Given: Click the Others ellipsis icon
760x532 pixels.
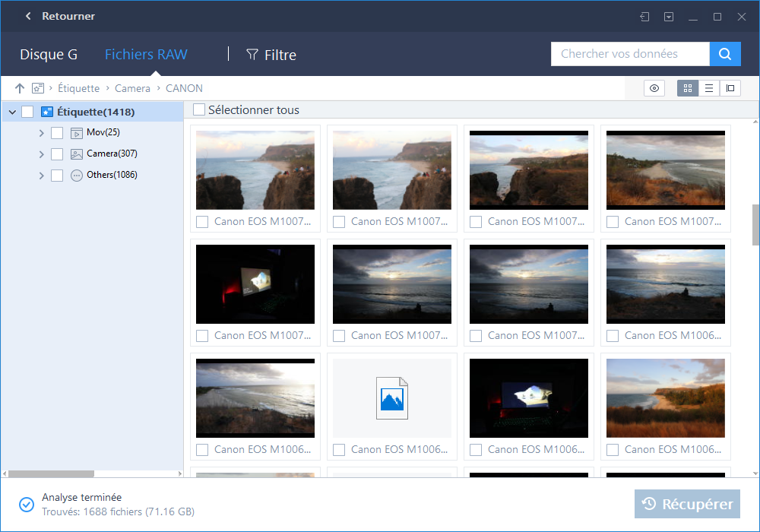Looking at the screenshot, I should [x=77, y=176].
